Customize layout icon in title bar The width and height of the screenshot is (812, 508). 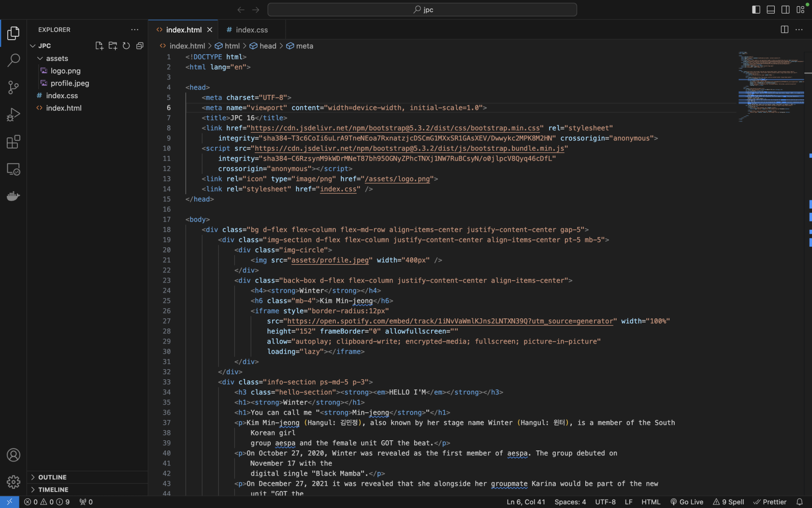click(x=800, y=10)
